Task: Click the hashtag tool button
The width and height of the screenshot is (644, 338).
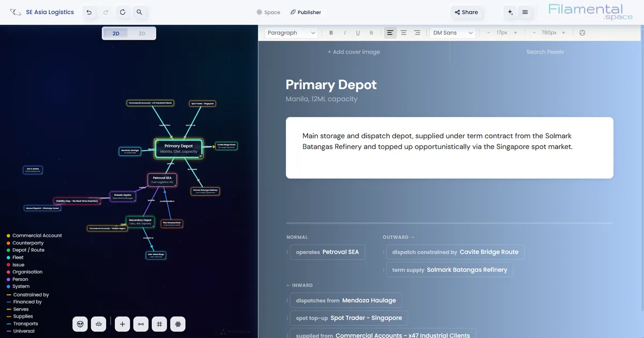Action: tap(160, 324)
